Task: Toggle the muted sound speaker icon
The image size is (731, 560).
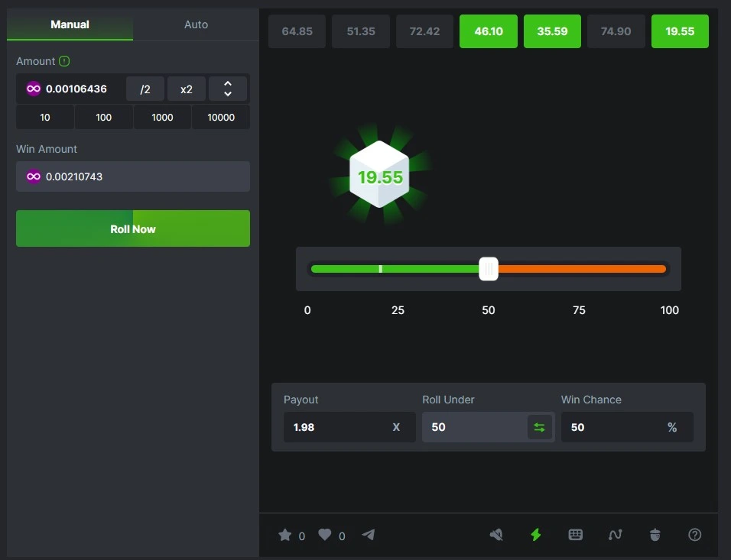Action: 496,535
